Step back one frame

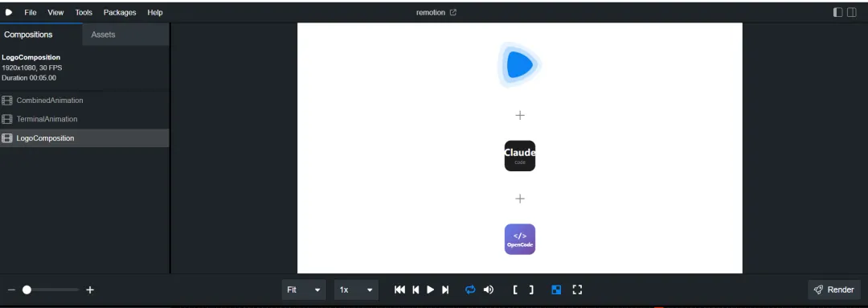coord(416,290)
